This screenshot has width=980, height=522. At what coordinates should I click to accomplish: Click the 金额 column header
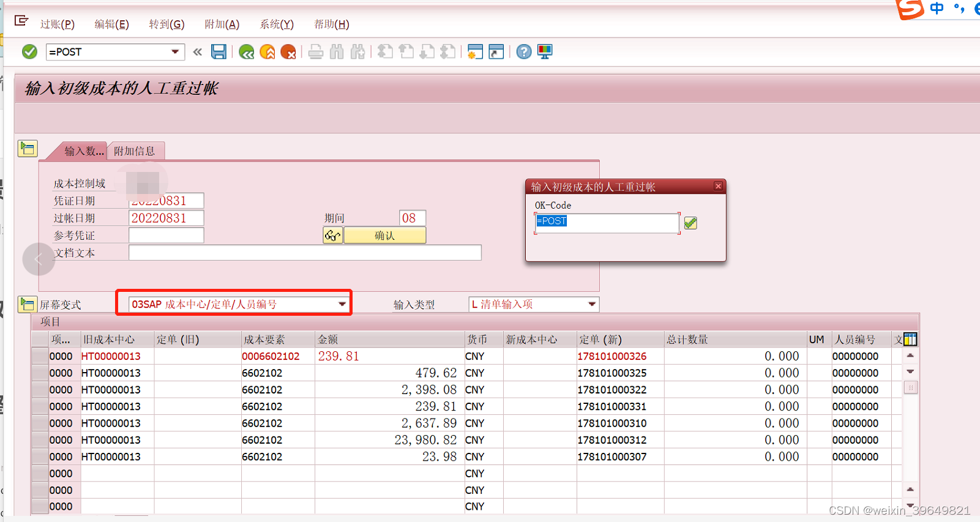[x=390, y=340]
